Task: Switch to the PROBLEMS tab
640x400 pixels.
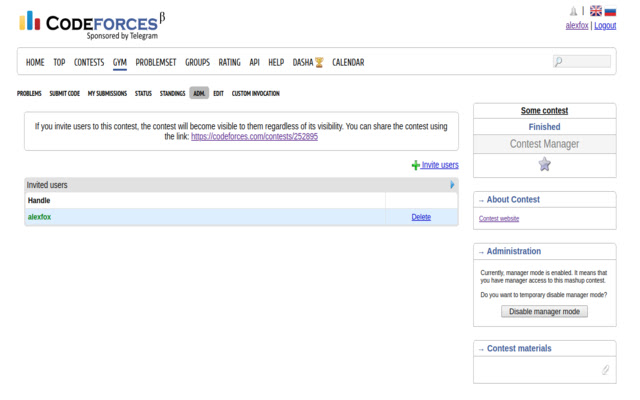Action: point(29,93)
